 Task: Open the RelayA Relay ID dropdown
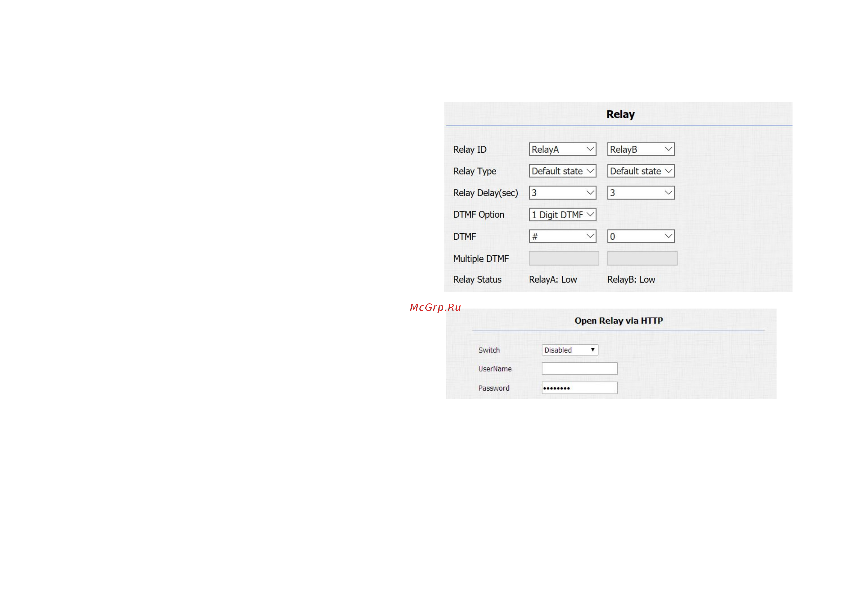pyautogui.click(x=562, y=149)
